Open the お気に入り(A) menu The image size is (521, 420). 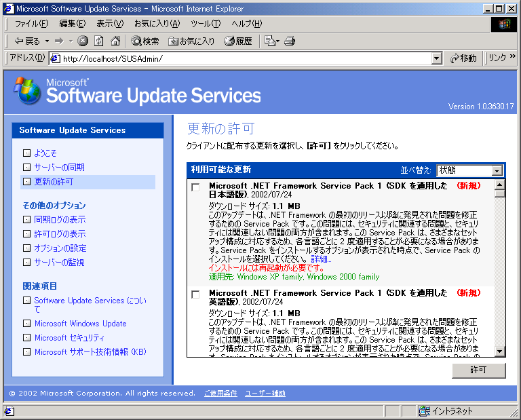[x=157, y=24]
